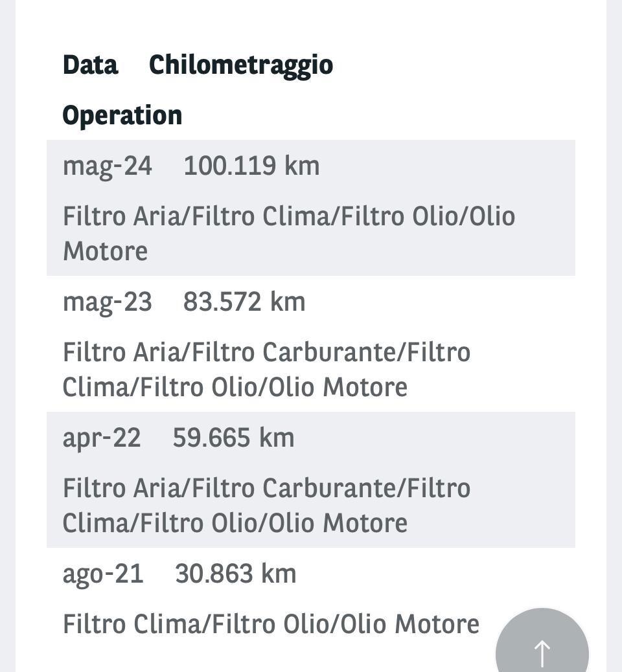
Task: Click the Chilometraggio column header
Action: [240, 67]
